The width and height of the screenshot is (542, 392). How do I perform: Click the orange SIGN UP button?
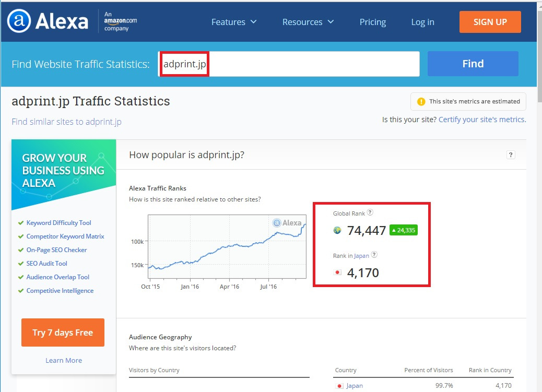click(490, 22)
